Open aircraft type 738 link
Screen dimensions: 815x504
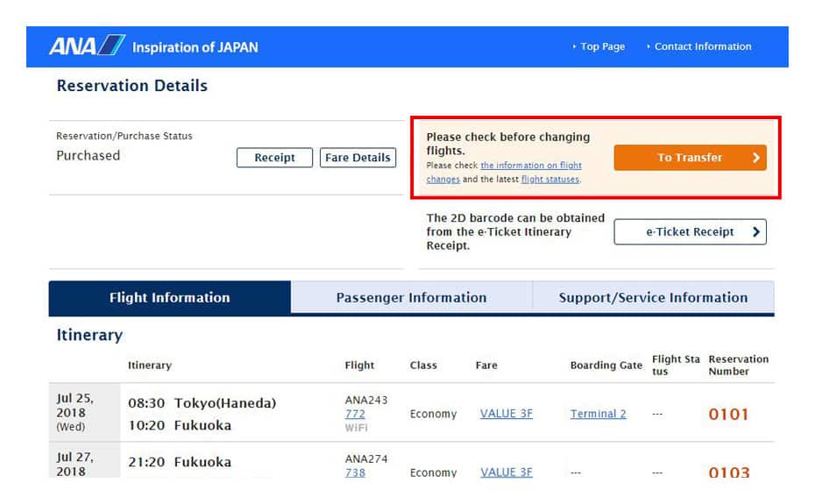(355, 472)
